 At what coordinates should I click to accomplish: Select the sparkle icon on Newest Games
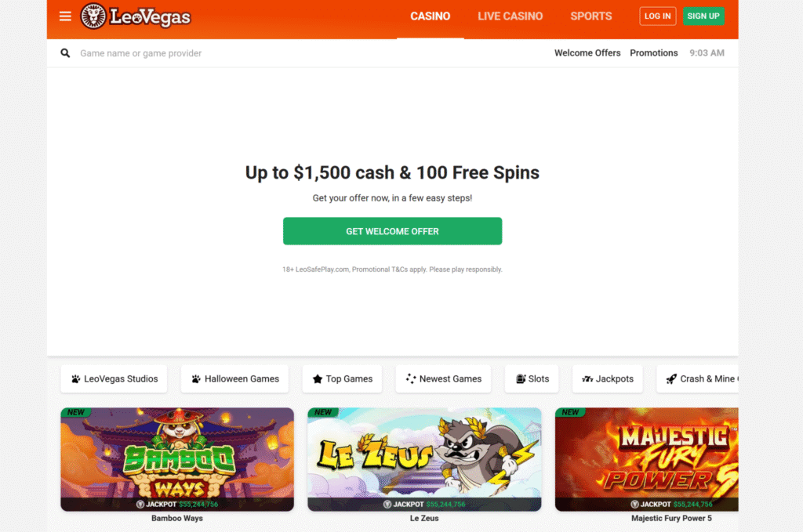coord(411,379)
